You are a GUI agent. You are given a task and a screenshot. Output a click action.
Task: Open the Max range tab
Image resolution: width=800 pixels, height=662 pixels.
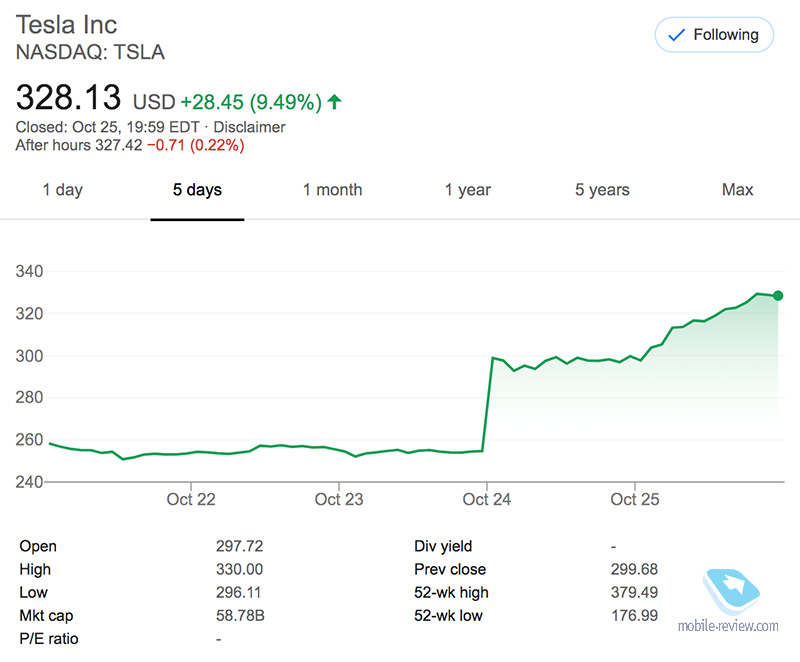point(737,190)
